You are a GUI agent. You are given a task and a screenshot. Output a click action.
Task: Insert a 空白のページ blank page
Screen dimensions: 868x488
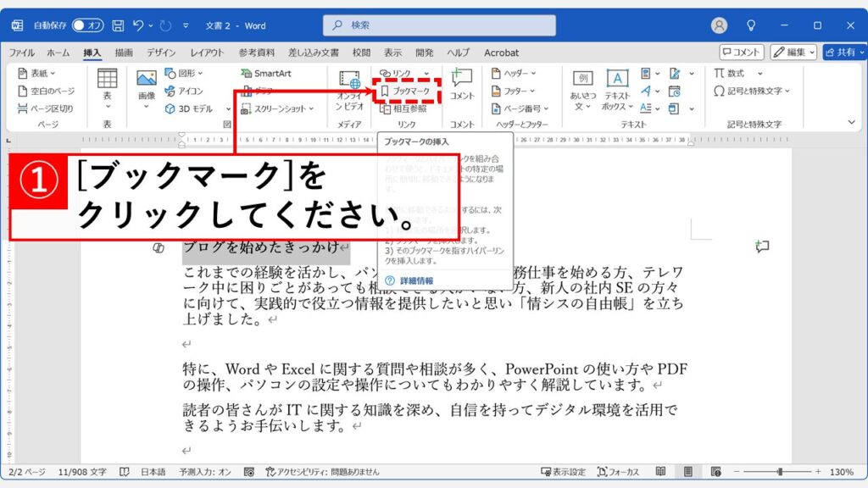tap(46, 91)
